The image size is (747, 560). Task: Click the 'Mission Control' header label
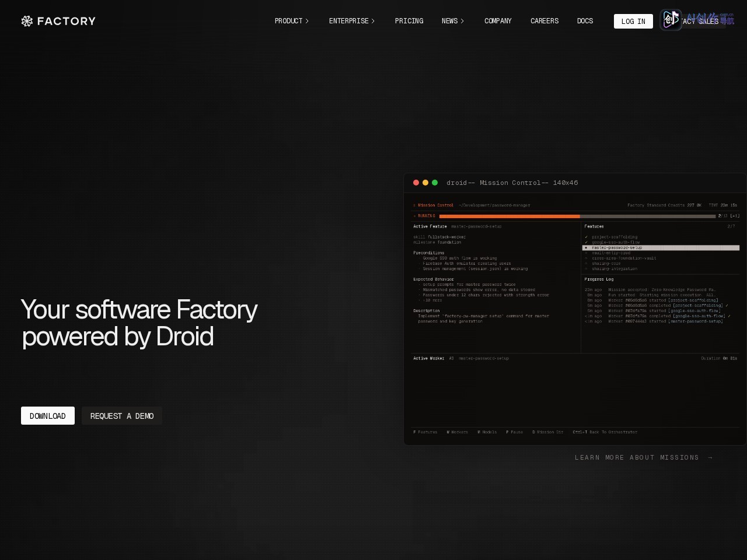tap(435, 205)
